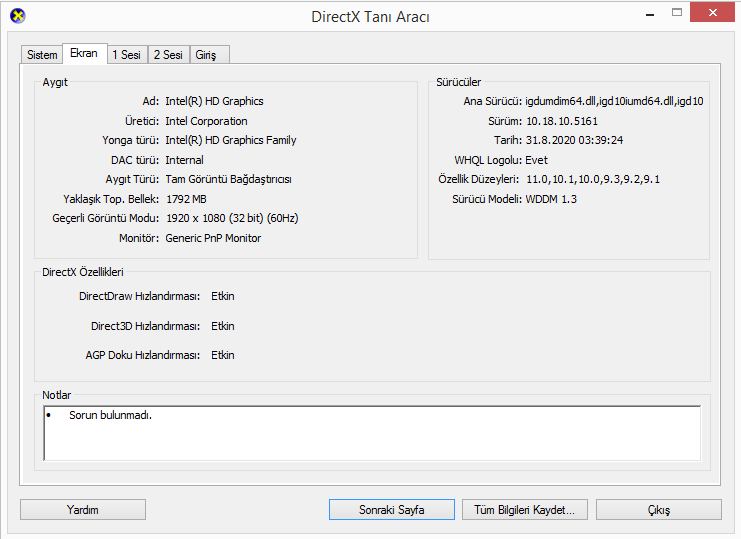Click the window title 'DirectX Tanı Aracı'

point(370,17)
